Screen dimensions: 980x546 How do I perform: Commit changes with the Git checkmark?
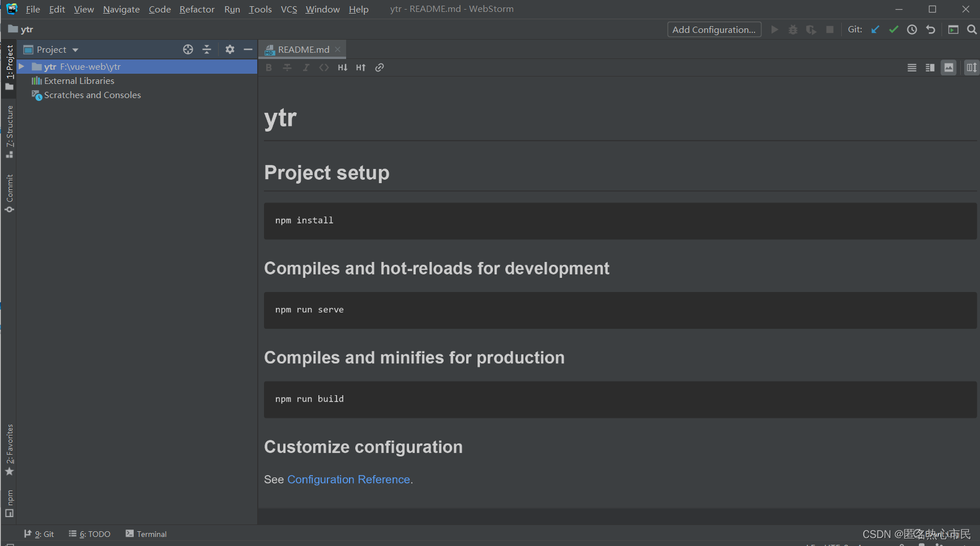tap(893, 29)
